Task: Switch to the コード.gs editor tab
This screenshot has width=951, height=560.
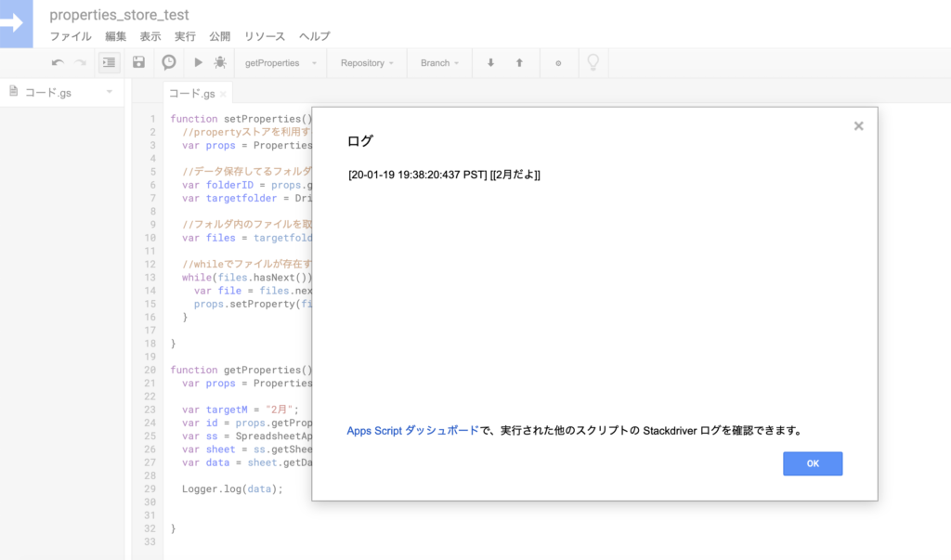Action: [x=191, y=94]
